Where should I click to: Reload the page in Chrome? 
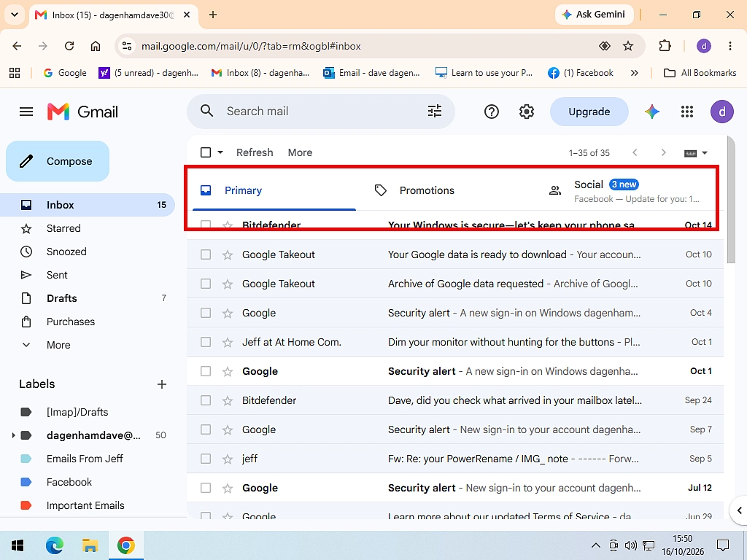(69, 46)
